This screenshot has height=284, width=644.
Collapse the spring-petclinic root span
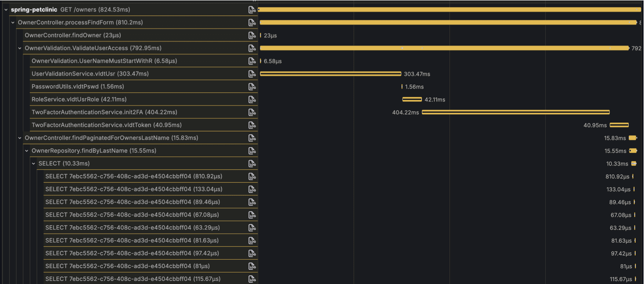pyautogui.click(x=6, y=9)
